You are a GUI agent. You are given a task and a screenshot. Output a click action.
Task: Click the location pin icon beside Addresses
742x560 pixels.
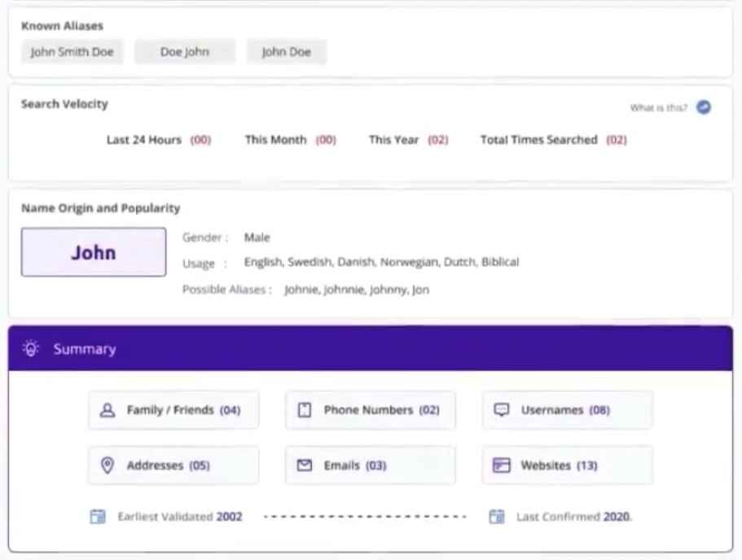(107, 466)
